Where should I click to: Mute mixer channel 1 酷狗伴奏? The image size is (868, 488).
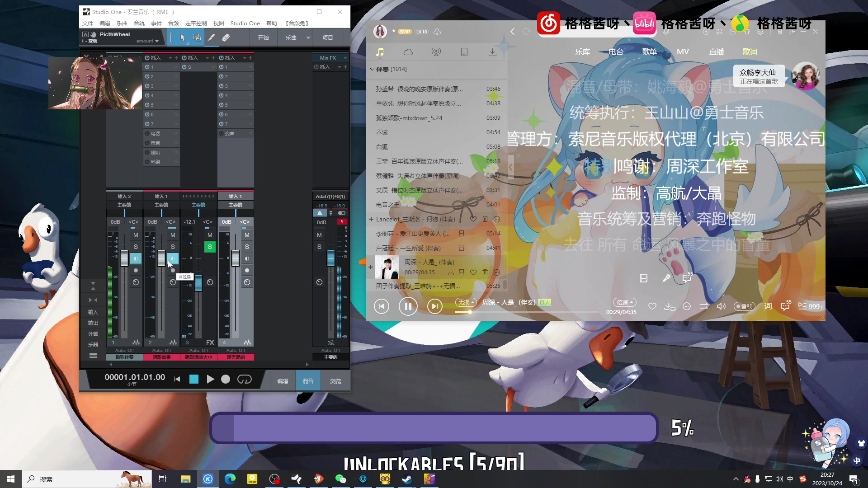point(136,235)
